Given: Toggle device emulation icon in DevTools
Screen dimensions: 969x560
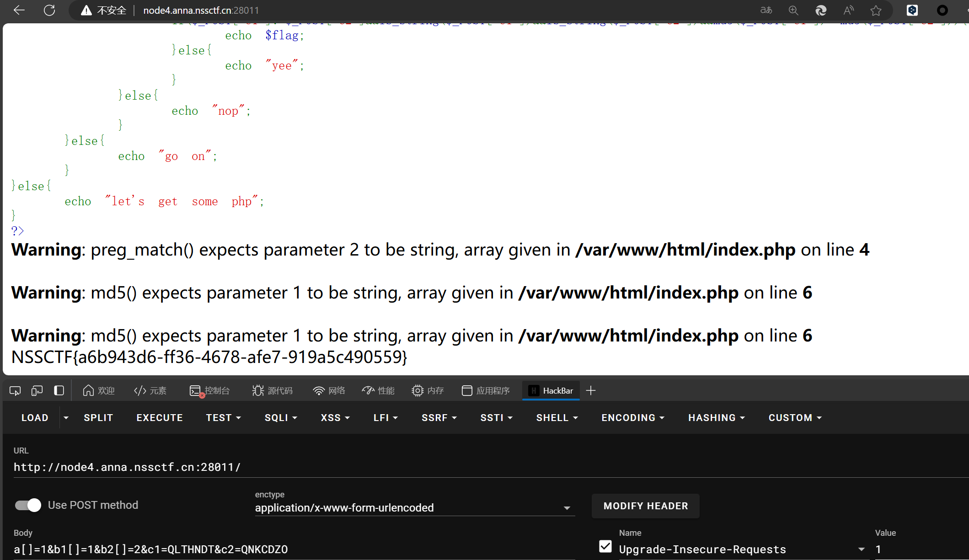Looking at the screenshot, I should (x=37, y=391).
